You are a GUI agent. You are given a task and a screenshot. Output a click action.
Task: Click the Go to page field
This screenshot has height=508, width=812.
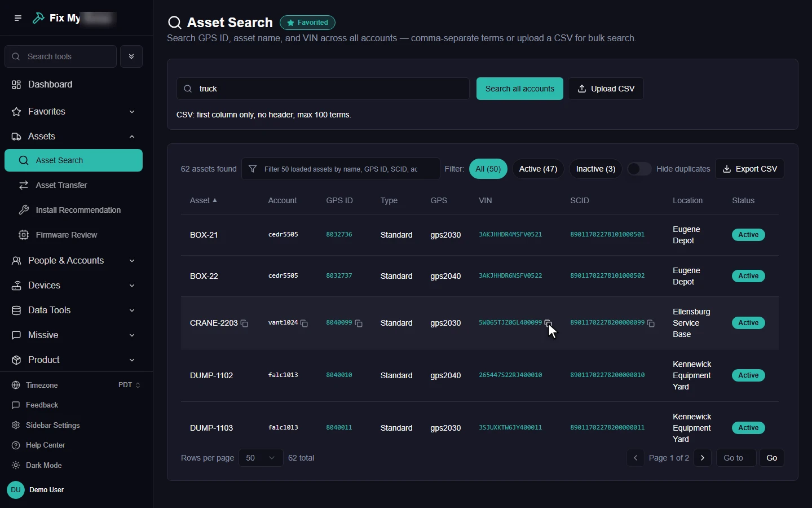coord(736,458)
